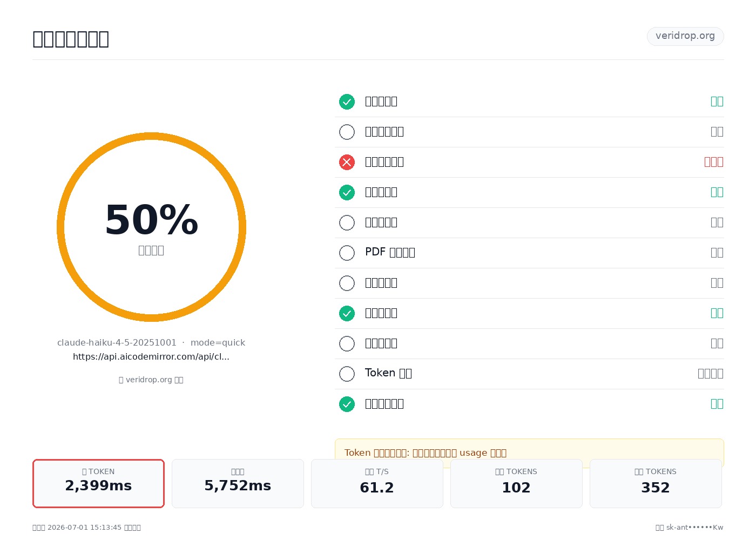Select the 61.2 T/S throughput card
Viewport: 756px width, 540px height.
377,483
